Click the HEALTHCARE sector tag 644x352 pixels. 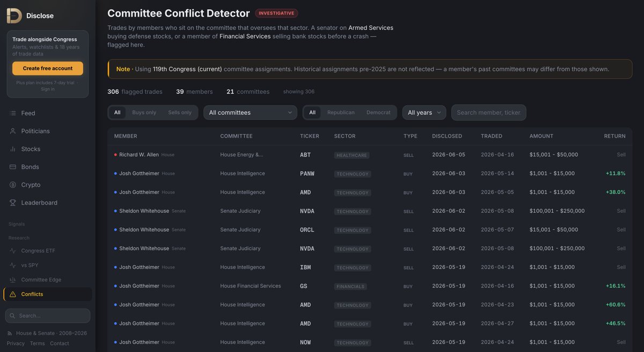click(x=352, y=155)
